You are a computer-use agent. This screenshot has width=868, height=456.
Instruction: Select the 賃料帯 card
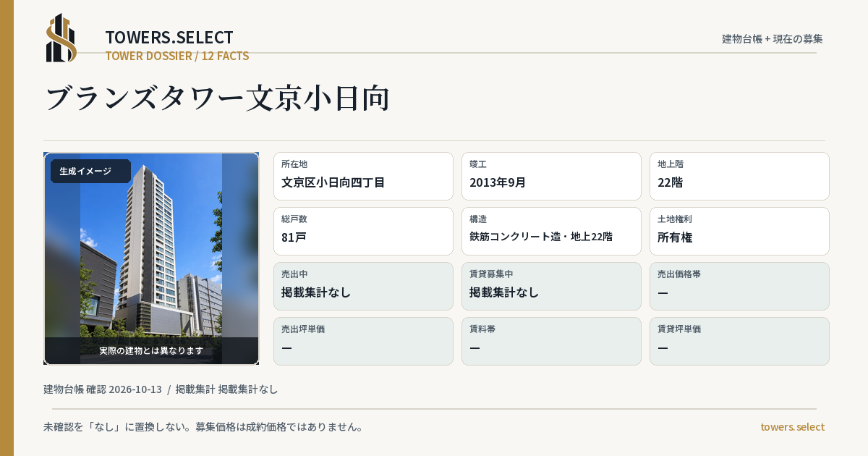(x=551, y=341)
